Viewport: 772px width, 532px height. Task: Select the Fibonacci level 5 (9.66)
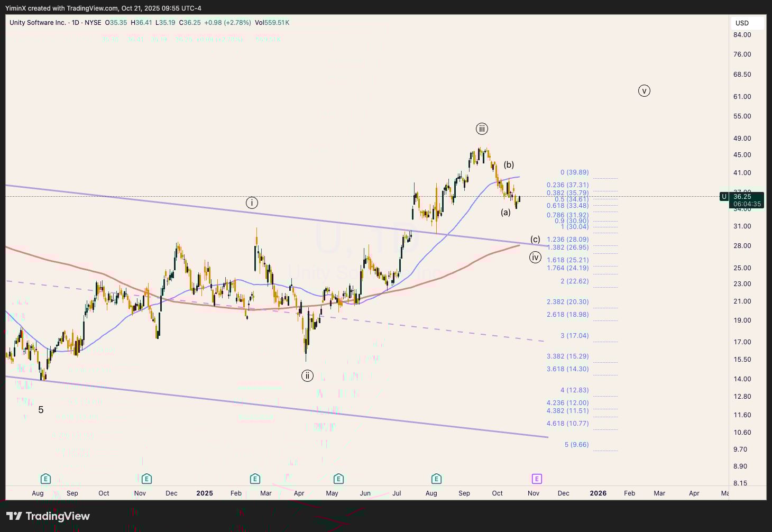click(x=576, y=445)
